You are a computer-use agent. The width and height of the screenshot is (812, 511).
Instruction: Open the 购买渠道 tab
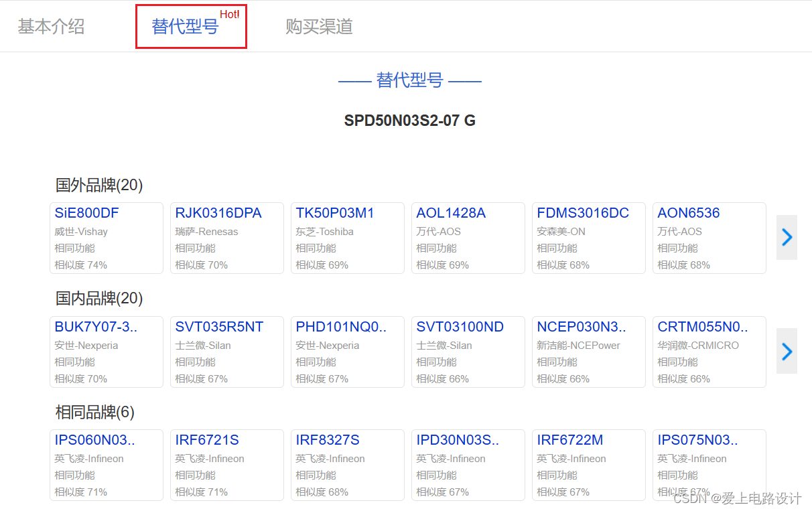pyautogui.click(x=319, y=27)
